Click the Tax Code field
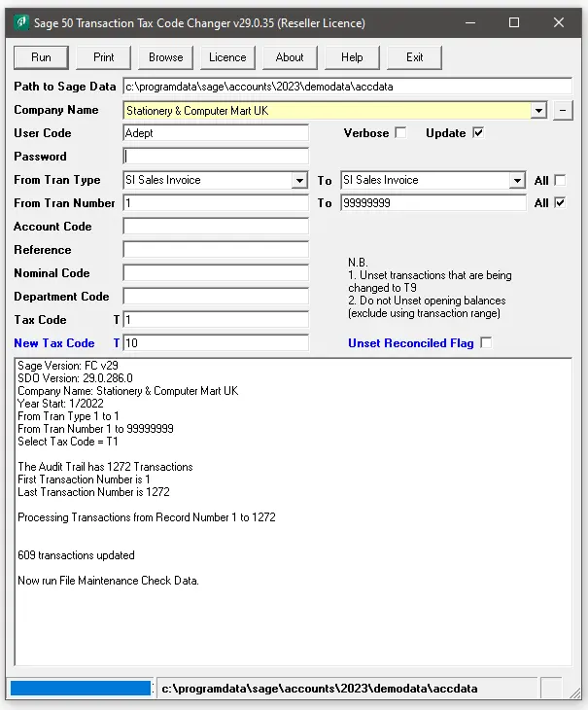 coord(216,320)
